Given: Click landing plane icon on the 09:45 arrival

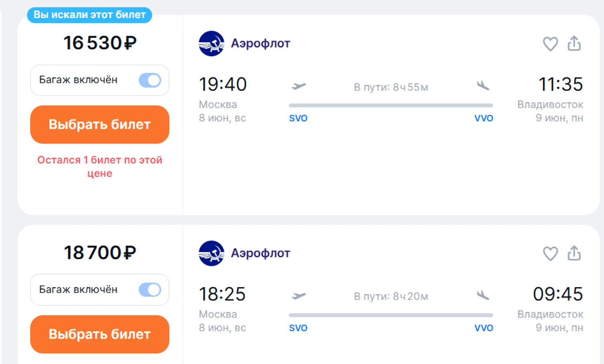Looking at the screenshot, I should pyautogui.click(x=483, y=296).
